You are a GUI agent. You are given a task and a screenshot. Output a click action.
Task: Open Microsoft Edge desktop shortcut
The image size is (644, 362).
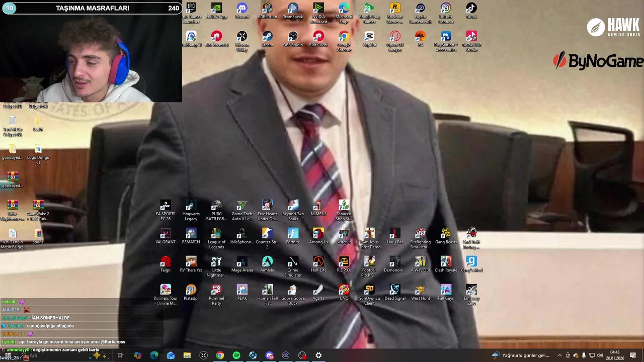344,13
